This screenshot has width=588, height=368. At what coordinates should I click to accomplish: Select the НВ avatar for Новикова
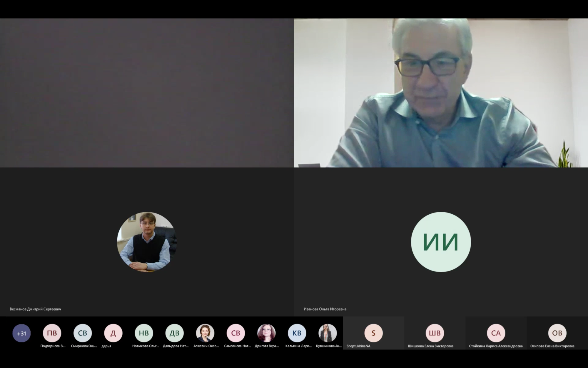[144, 333]
